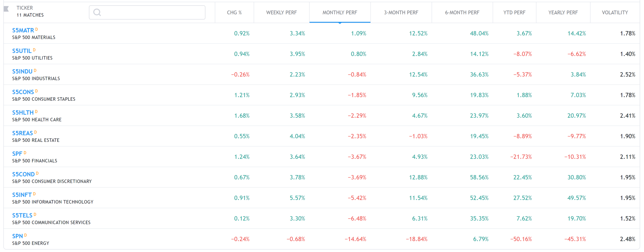Image resolution: width=644 pixels, height=252 pixels.
Task: Click the D delay badge next to S5INFT
Action: tap(34, 194)
